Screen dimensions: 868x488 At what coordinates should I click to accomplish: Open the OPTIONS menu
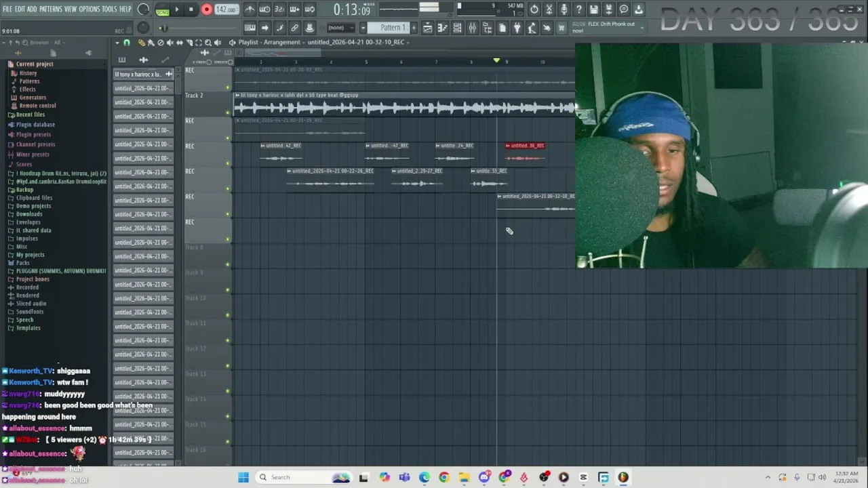coord(90,9)
